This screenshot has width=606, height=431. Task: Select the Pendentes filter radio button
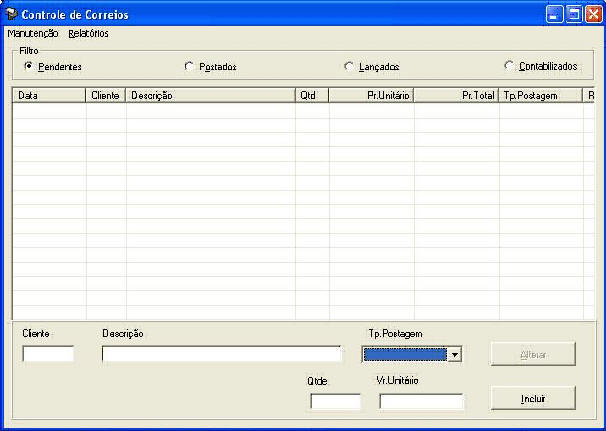point(28,66)
